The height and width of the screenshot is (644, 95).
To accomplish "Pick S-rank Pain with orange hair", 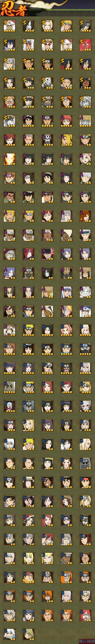I will [66, 102].
